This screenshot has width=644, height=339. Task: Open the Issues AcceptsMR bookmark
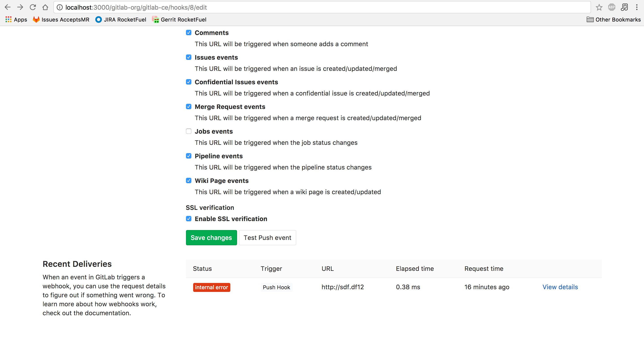(x=61, y=20)
